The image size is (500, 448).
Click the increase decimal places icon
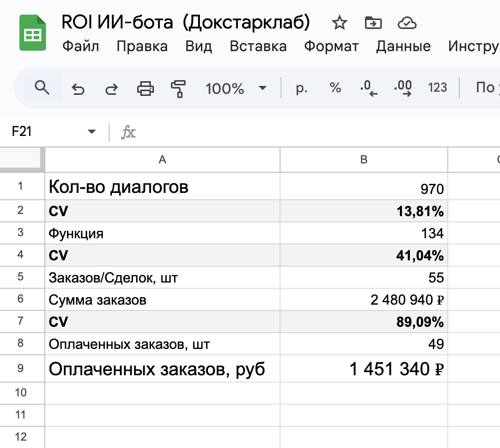402,88
